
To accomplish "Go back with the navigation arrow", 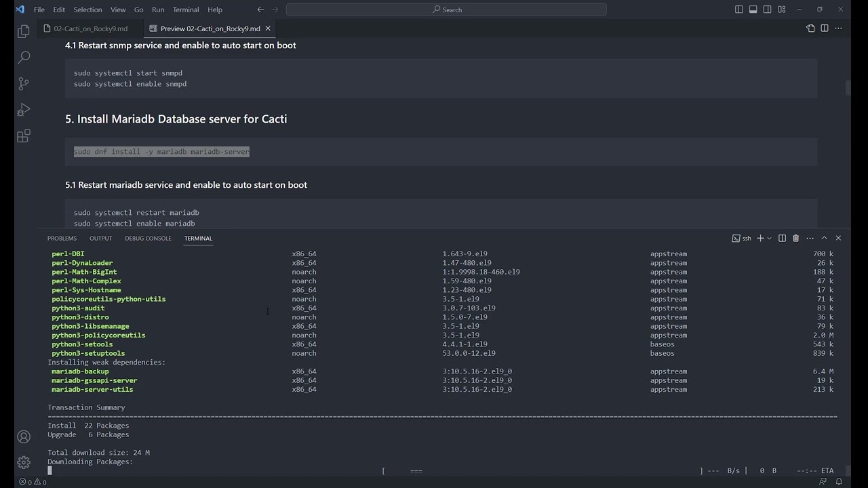I will [x=260, y=9].
